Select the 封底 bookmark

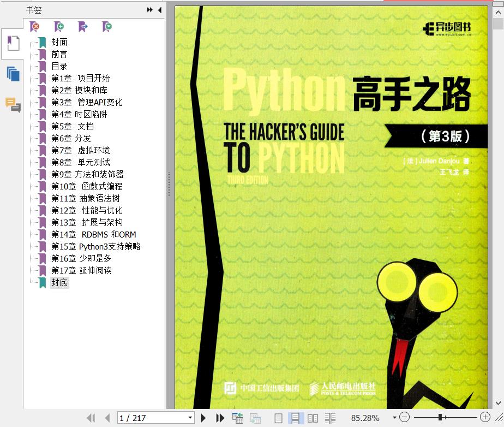[x=59, y=282]
